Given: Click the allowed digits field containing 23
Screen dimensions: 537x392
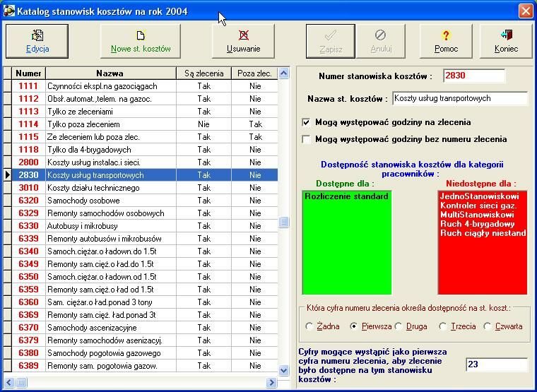Looking at the screenshot, I should click(497, 364).
